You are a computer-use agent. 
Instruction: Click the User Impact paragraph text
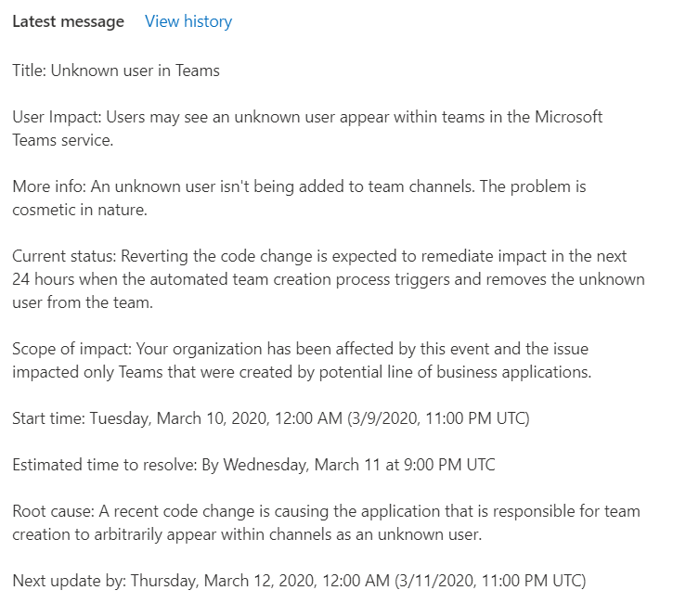(x=307, y=129)
